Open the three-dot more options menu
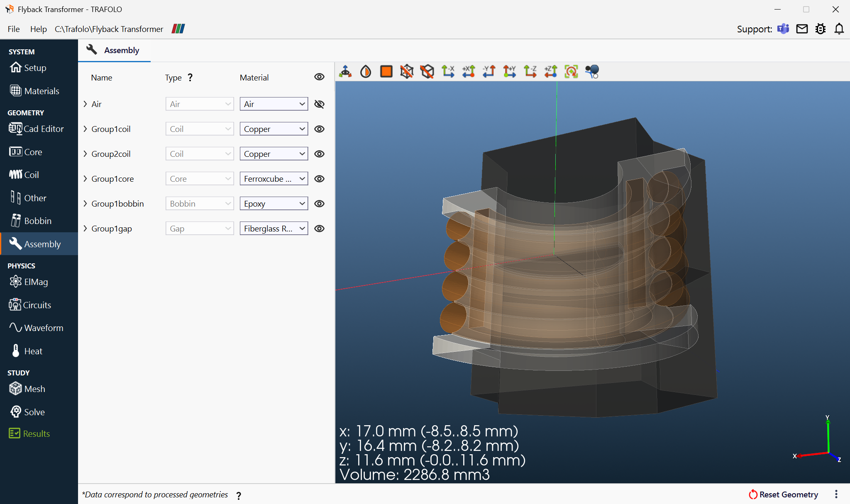Screen dimensions: 850x504 click(x=836, y=494)
